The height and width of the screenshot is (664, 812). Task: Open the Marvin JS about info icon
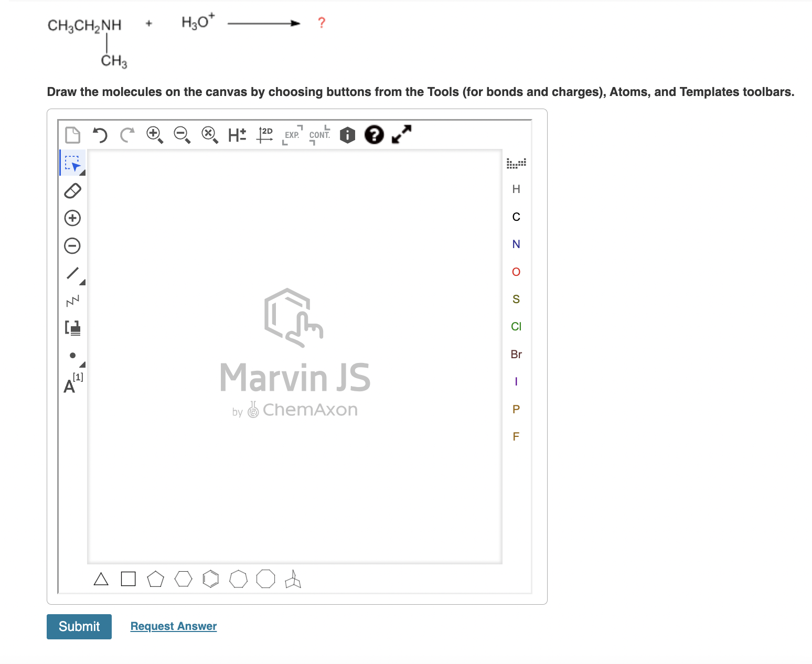pyautogui.click(x=347, y=135)
